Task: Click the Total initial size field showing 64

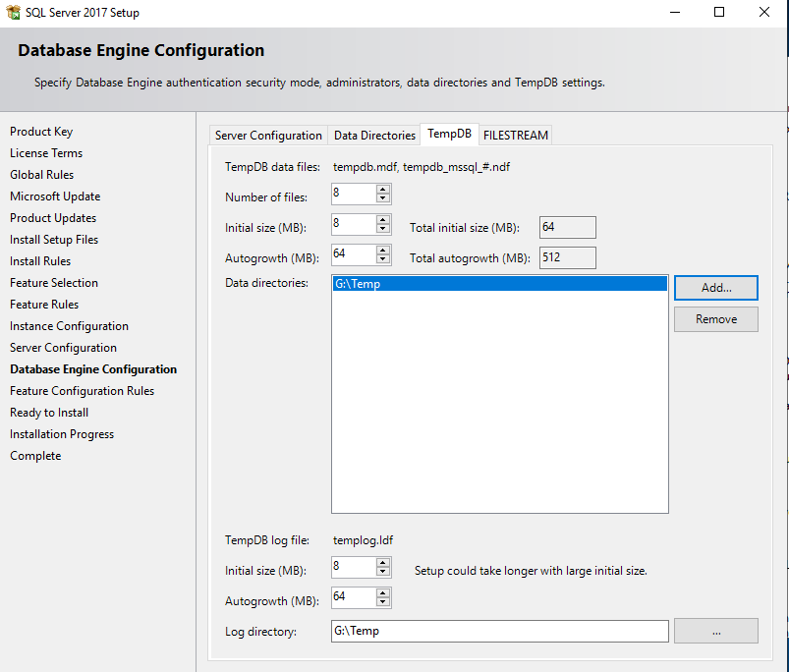Action: [x=568, y=227]
